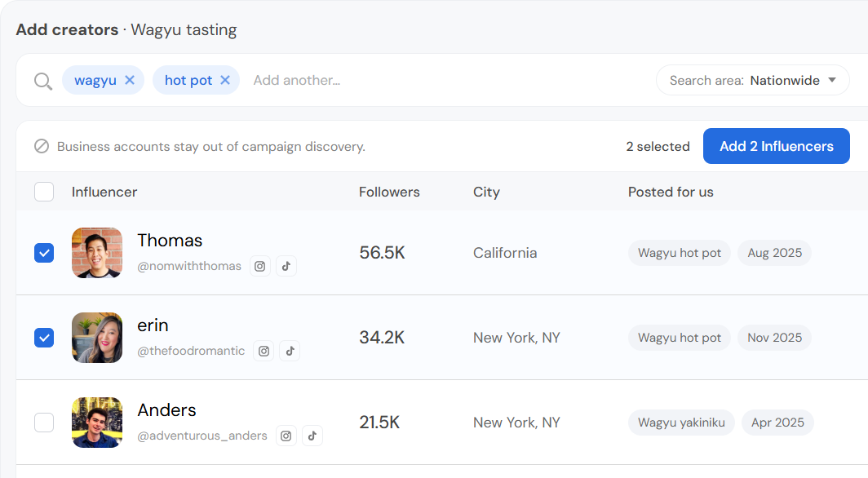
Task: Click the Add another keyword field
Action: pos(297,80)
